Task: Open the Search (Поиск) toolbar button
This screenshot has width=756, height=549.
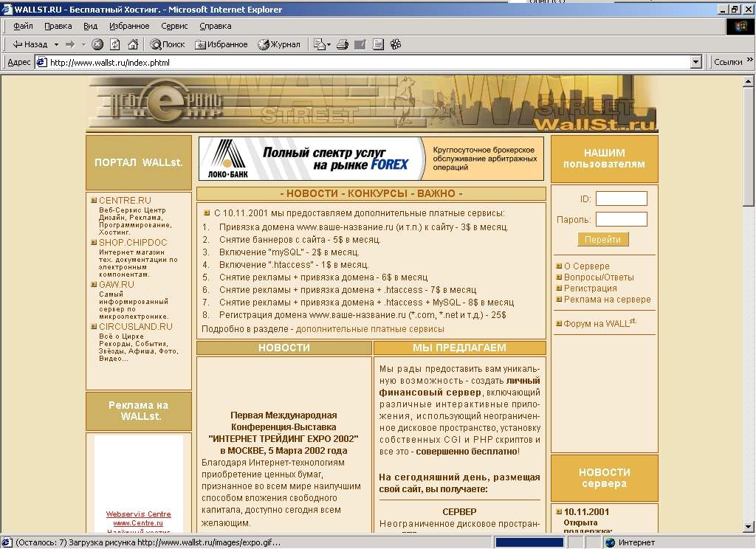Action: pos(168,44)
